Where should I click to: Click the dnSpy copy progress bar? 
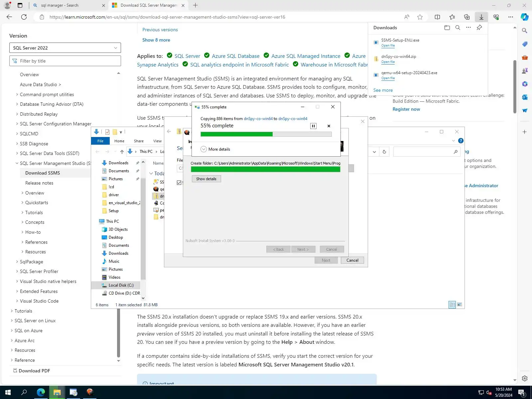pos(266,134)
